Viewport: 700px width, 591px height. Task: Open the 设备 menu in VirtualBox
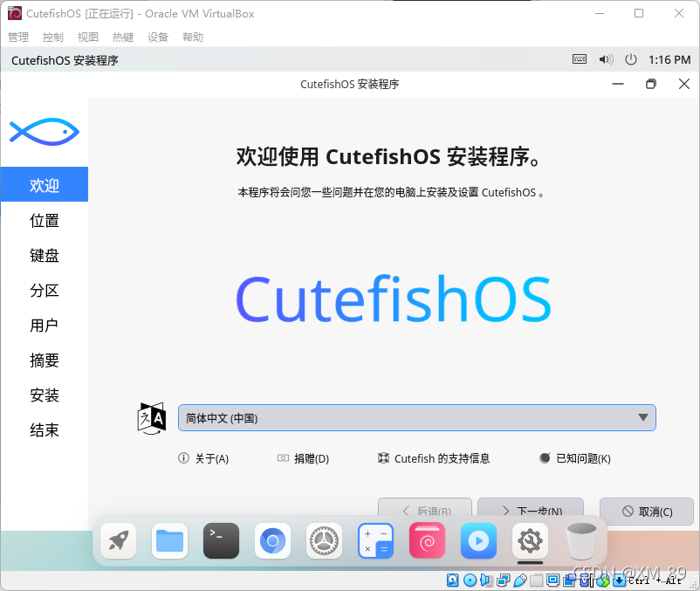pos(158,37)
